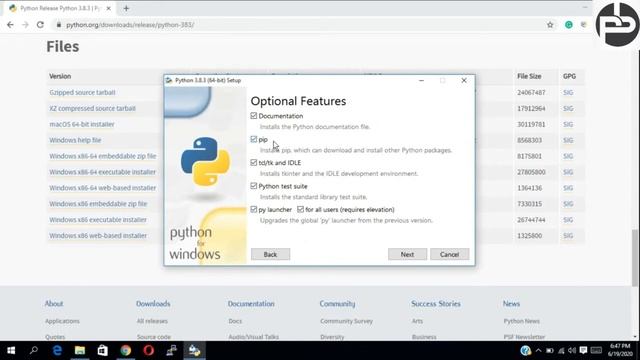Image resolution: width=640 pixels, height=360 pixels.
Task: Toggle the py launcher checkbox
Action: [x=253, y=209]
